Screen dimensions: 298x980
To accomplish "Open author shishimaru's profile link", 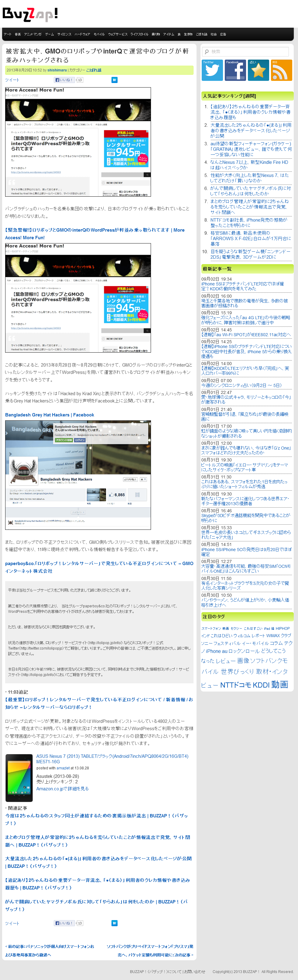I will click(57, 71).
